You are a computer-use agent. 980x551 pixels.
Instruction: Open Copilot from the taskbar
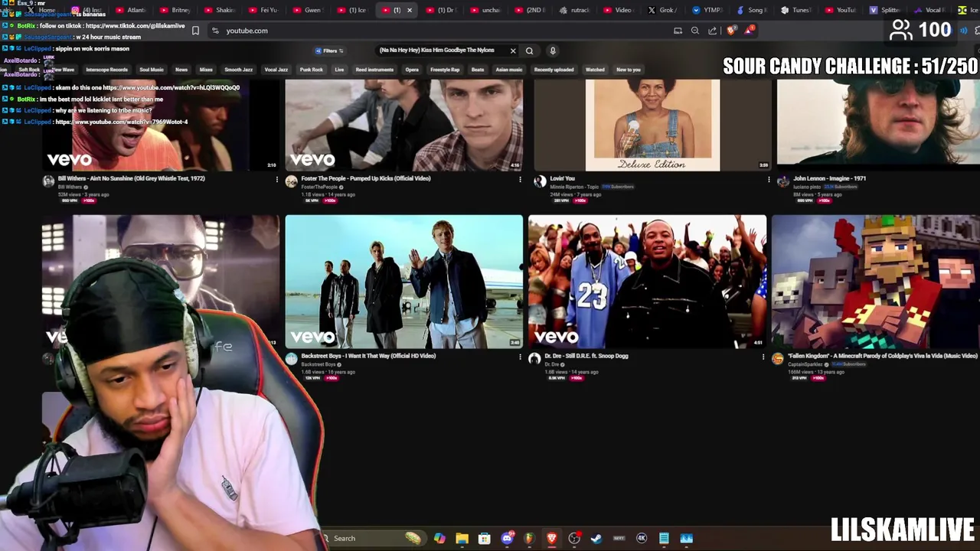(439, 538)
